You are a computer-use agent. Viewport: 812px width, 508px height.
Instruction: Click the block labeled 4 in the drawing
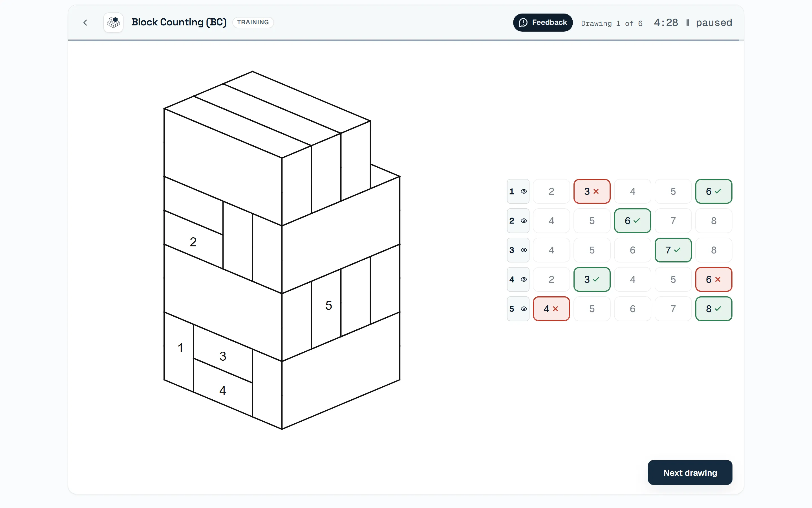coord(223,388)
